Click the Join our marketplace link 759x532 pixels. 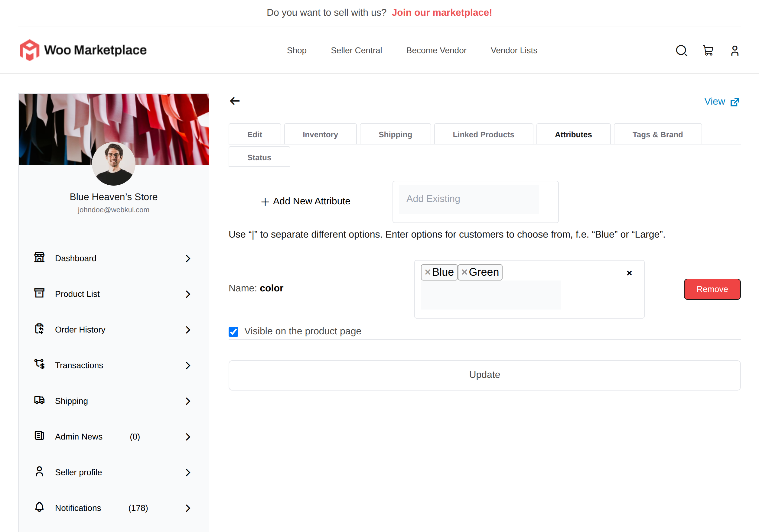[442, 13]
